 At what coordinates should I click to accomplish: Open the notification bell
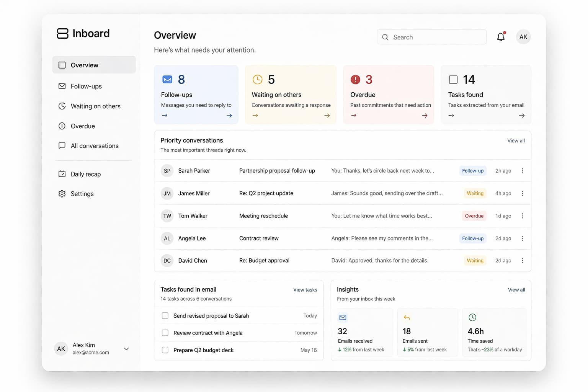coord(501,37)
